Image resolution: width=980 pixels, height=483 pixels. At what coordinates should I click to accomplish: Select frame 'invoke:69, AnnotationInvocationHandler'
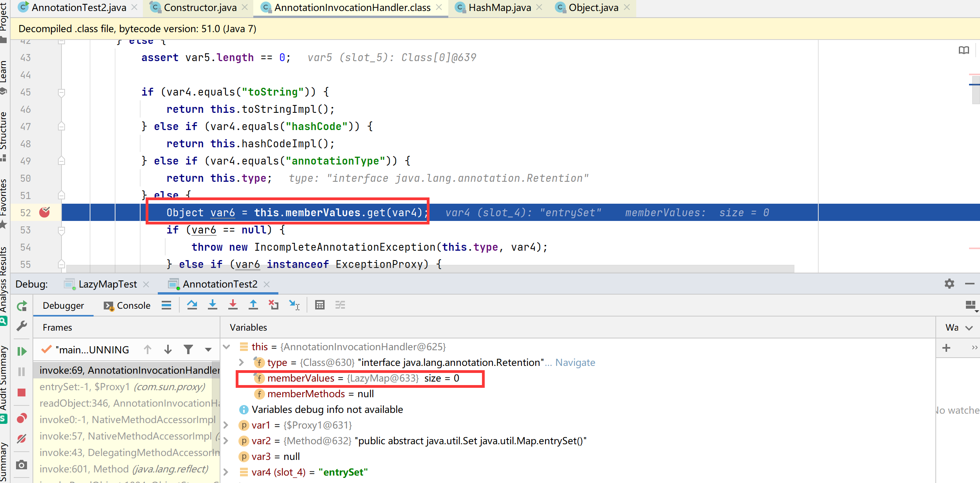pos(126,371)
